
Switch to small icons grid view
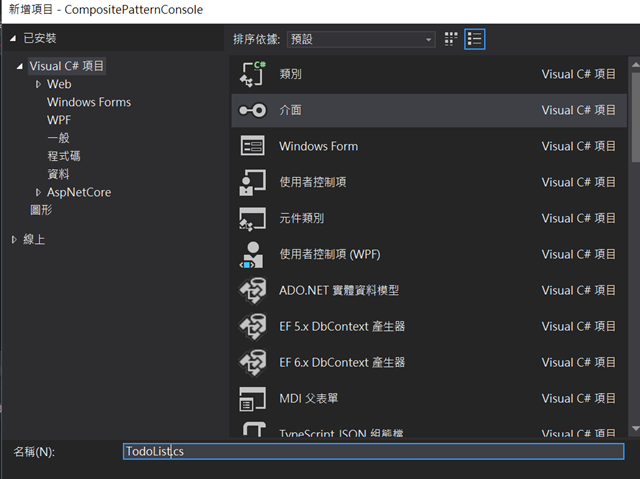(451, 39)
